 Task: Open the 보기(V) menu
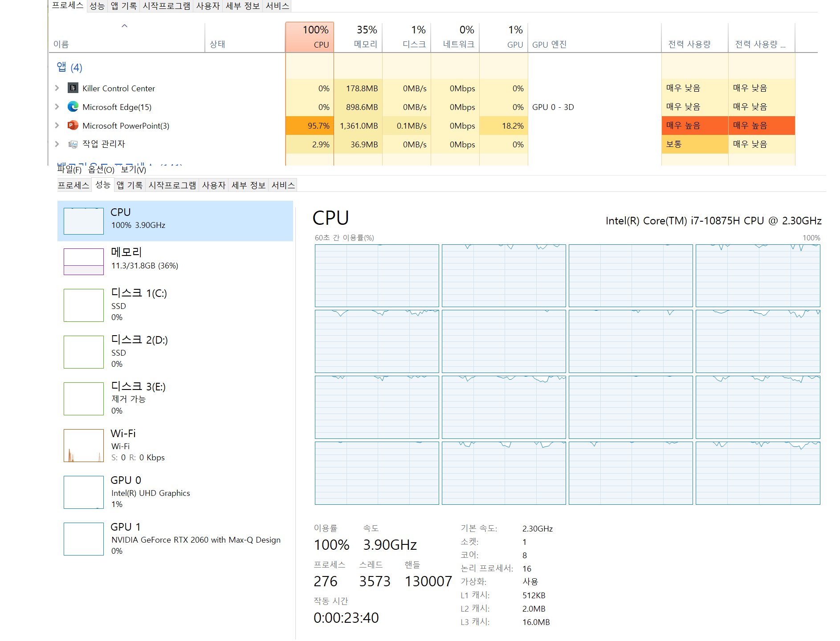[134, 170]
